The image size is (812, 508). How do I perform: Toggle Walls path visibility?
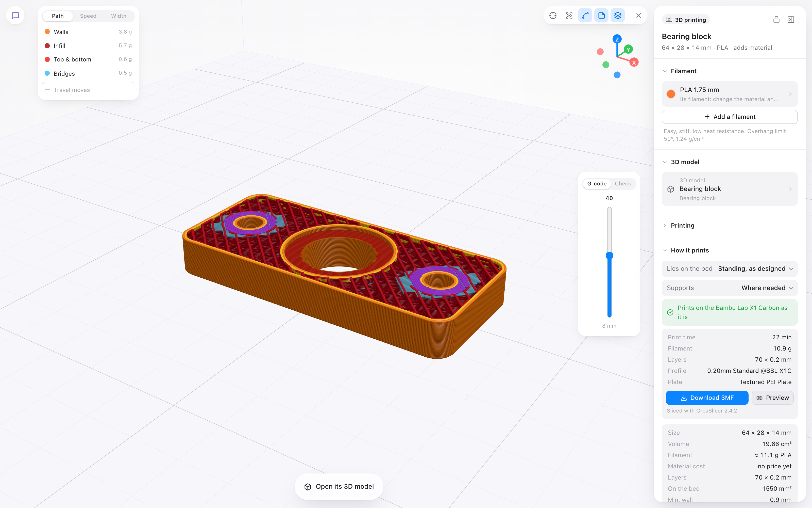tap(88, 32)
